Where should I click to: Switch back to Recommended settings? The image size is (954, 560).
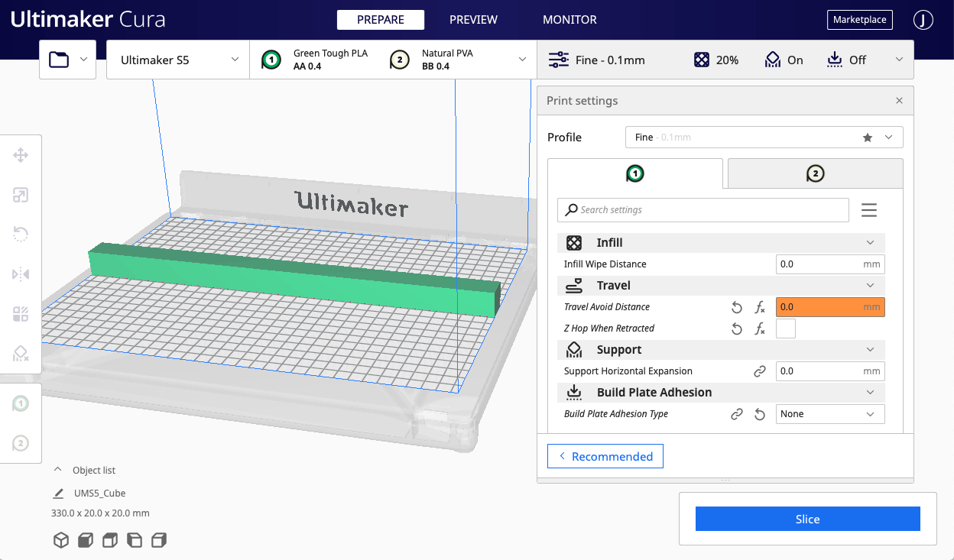605,456
